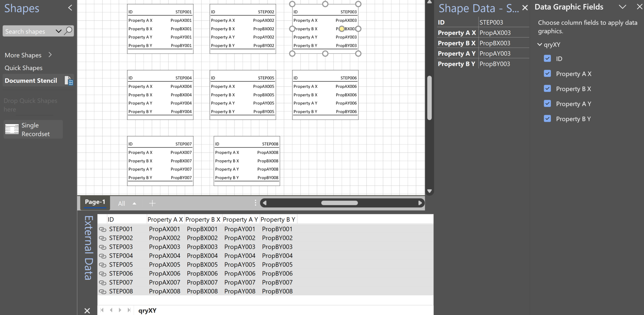Click the vertical scrollbar down arrow
Screen dimensions: 644x315
click(x=430, y=191)
